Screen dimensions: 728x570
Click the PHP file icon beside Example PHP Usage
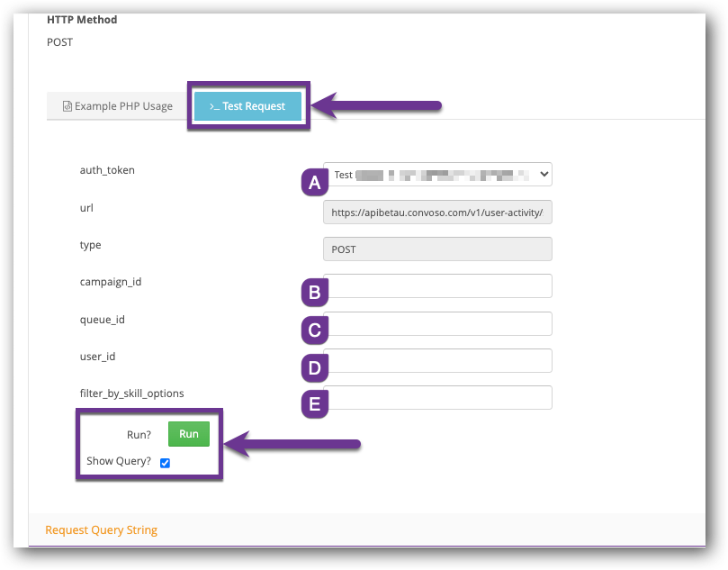click(x=67, y=106)
